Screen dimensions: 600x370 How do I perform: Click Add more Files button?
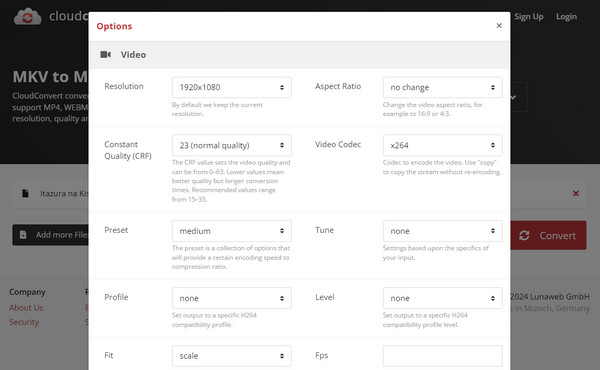51,235
